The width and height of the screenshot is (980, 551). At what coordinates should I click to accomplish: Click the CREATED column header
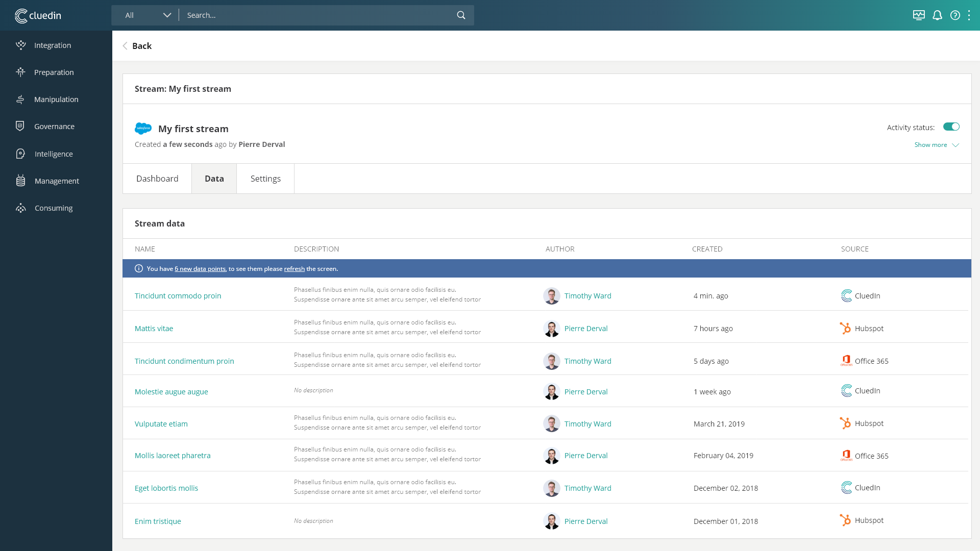(x=707, y=249)
